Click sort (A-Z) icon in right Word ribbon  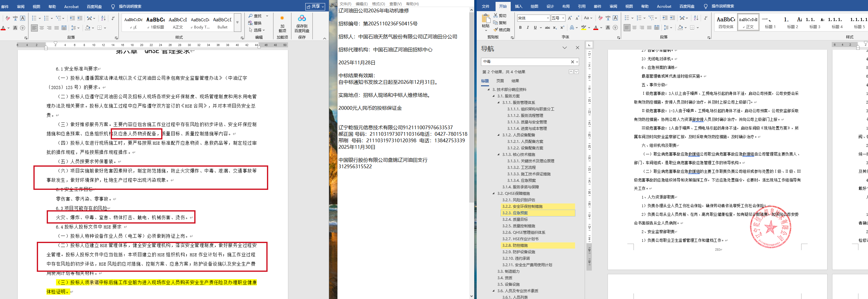pyautogui.click(x=696, y=18)
